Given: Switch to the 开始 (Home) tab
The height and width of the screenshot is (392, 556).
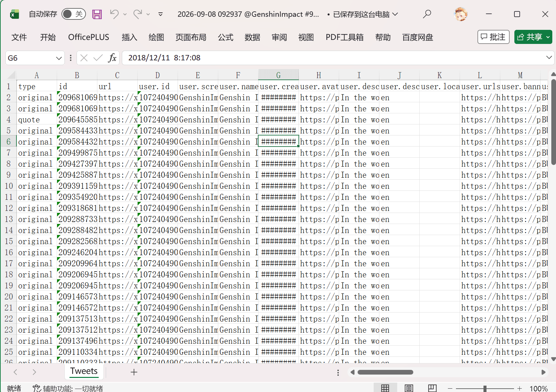Looking at the screenshot, I should [x=48, y=37].
